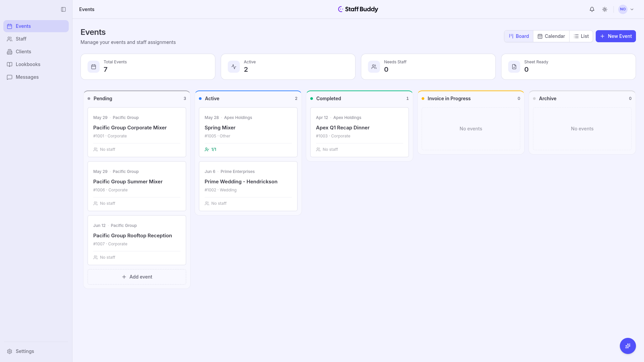Click the 1/1 staff count
This screenshot has height=362, width=644.
pos(214,149)
